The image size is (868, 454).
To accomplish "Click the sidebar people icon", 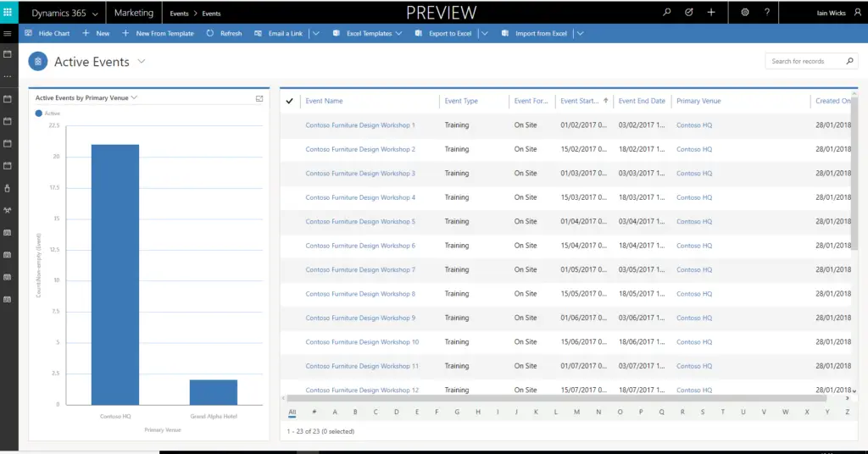I will [x=7, y=210].
